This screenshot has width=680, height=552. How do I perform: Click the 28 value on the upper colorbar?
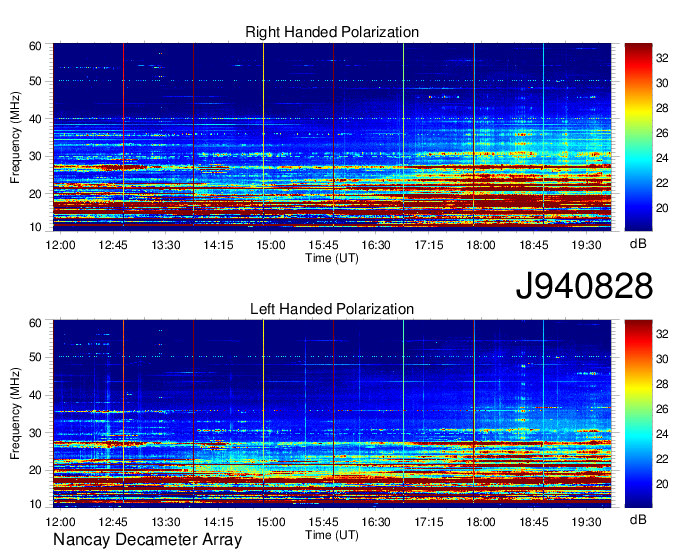(662, 108)
